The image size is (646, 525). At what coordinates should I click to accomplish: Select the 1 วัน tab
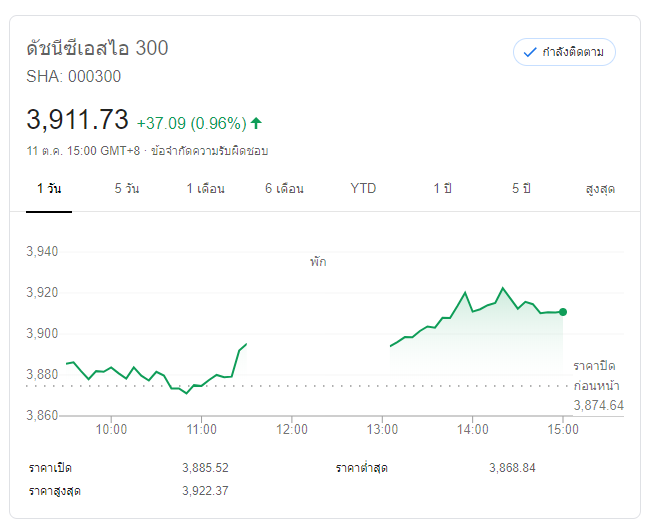click(x=48, y=188)
